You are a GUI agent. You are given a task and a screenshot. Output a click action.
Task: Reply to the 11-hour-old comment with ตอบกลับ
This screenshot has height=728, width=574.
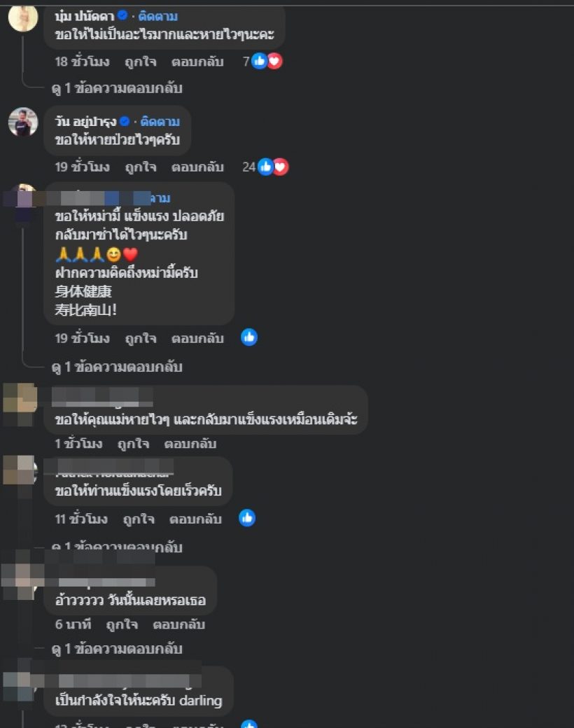tap(195, 519)
